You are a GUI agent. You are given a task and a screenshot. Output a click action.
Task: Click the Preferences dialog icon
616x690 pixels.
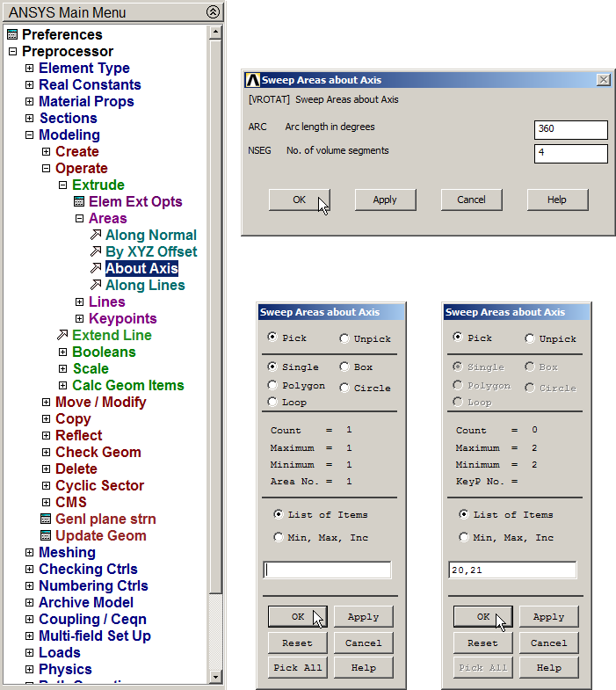(12, 35)
